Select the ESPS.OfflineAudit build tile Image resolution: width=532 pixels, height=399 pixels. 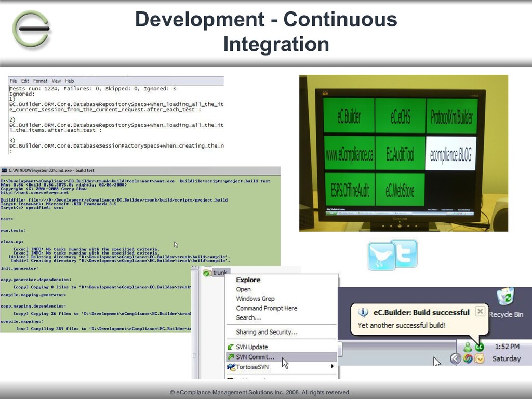350,189
